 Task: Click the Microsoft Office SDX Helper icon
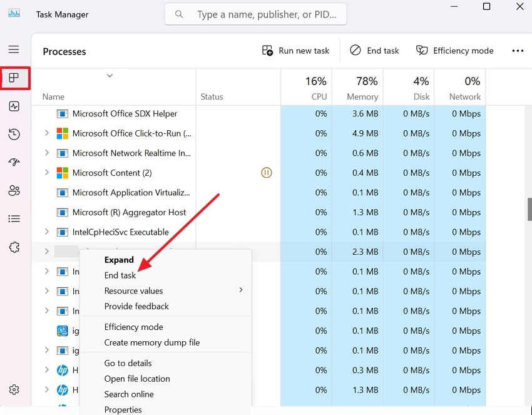63,114
